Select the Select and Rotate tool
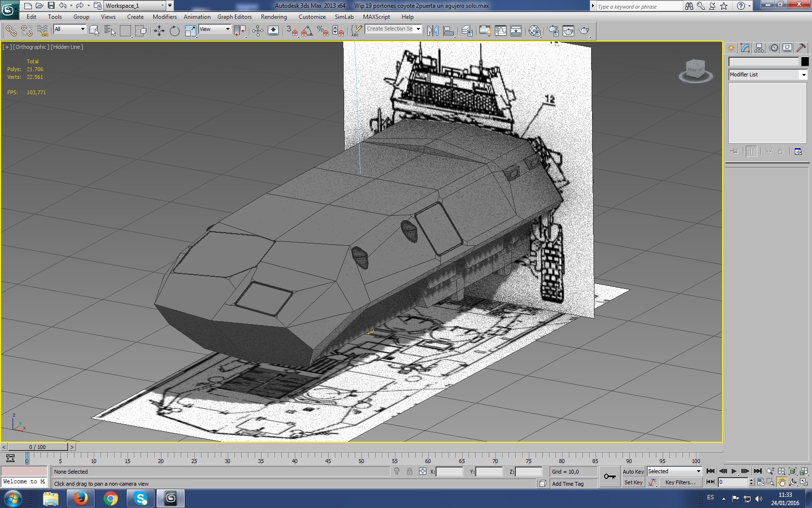 coord(174,31)
